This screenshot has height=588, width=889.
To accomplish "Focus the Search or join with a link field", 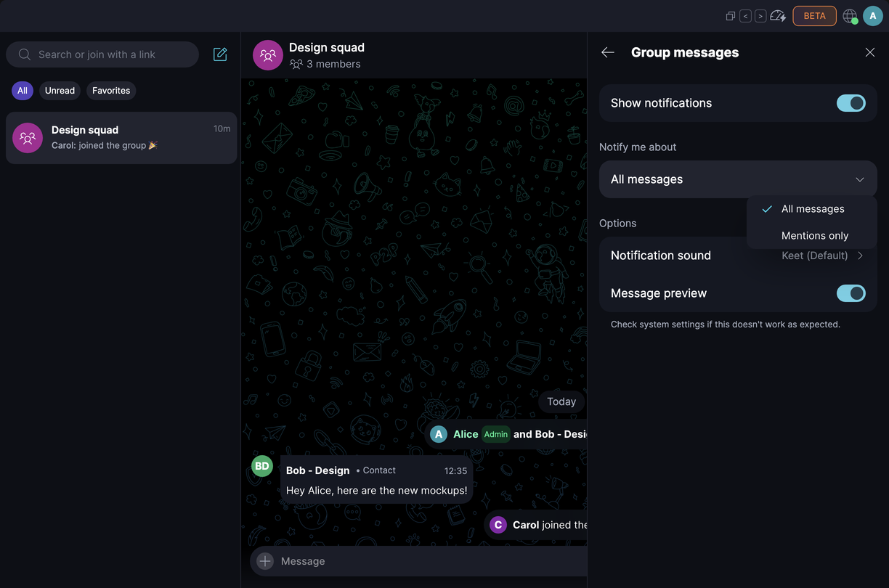I will [102, 54].
